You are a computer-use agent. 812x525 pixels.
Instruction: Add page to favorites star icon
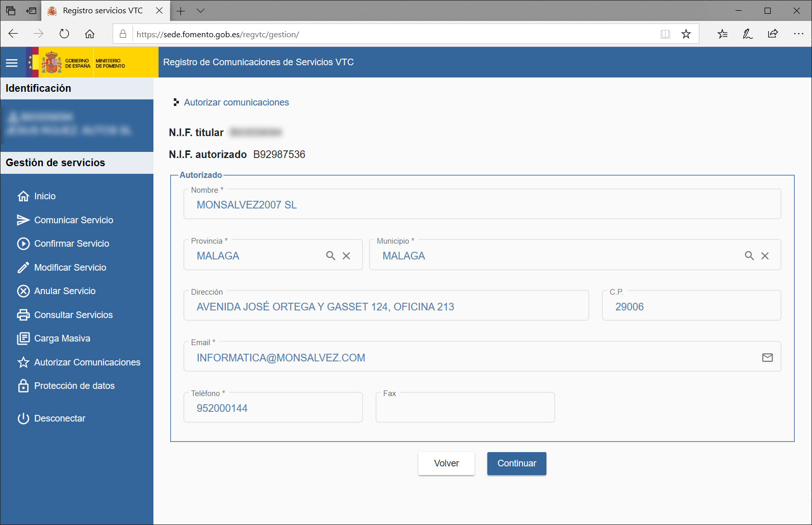tap(686, 34)
